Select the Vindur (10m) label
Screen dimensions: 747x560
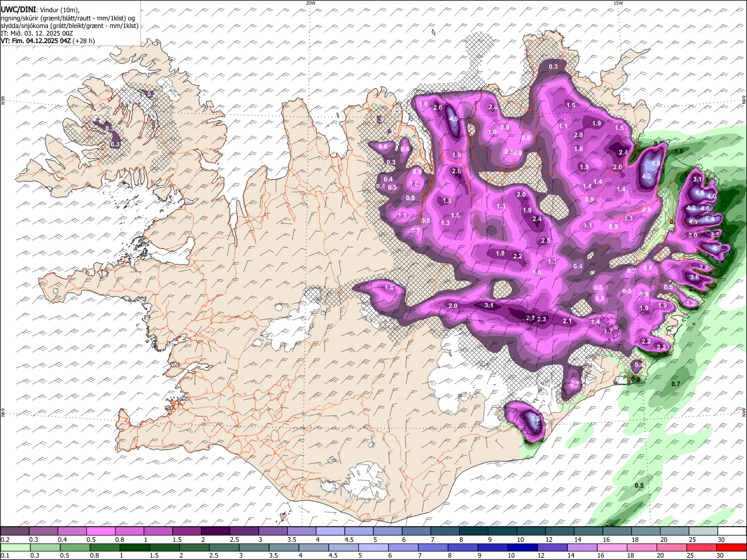[58, 10]
